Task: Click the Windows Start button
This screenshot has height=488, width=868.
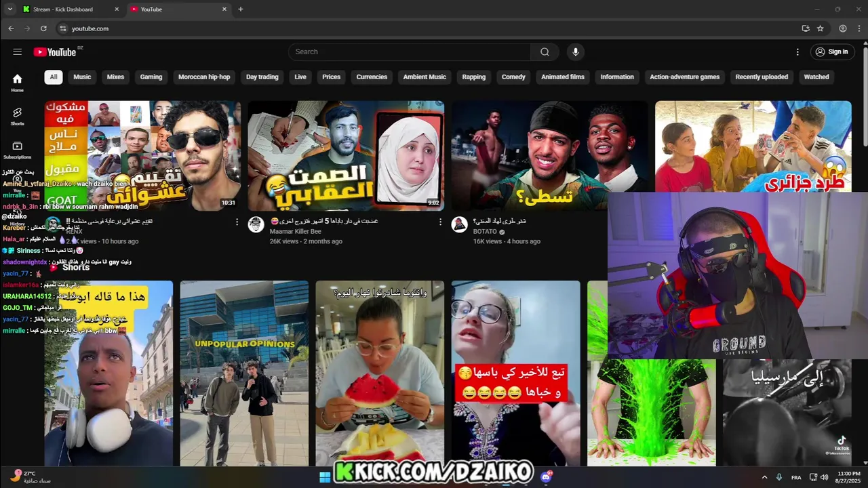Action: tap(325, 477)
